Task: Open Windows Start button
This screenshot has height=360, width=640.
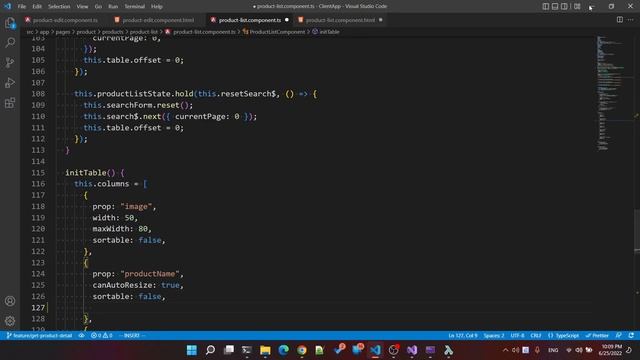Action: click(x=191, y=350)
